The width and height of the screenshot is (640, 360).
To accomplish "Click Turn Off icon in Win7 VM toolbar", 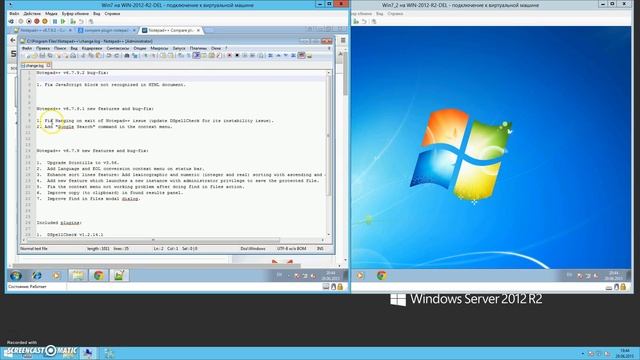I will [29, 21].
